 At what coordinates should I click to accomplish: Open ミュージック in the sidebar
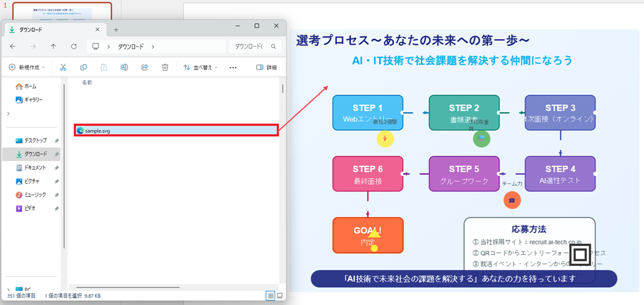(31, 195)
